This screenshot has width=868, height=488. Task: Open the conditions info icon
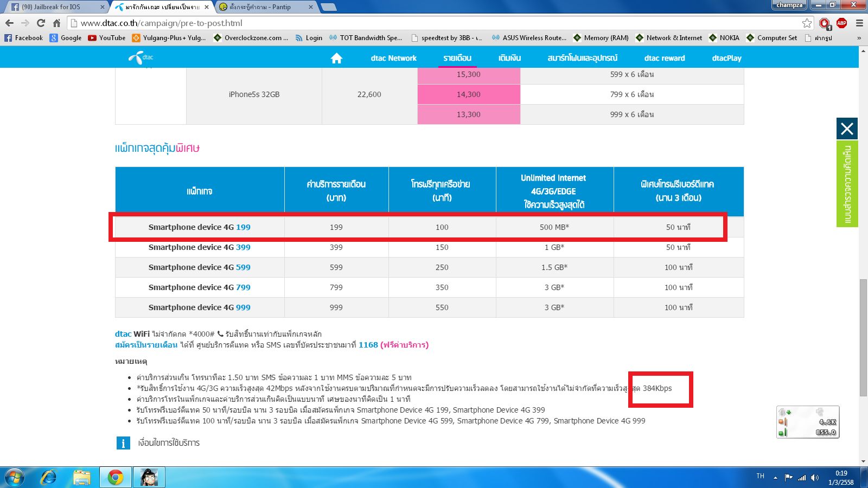[123, 443]
